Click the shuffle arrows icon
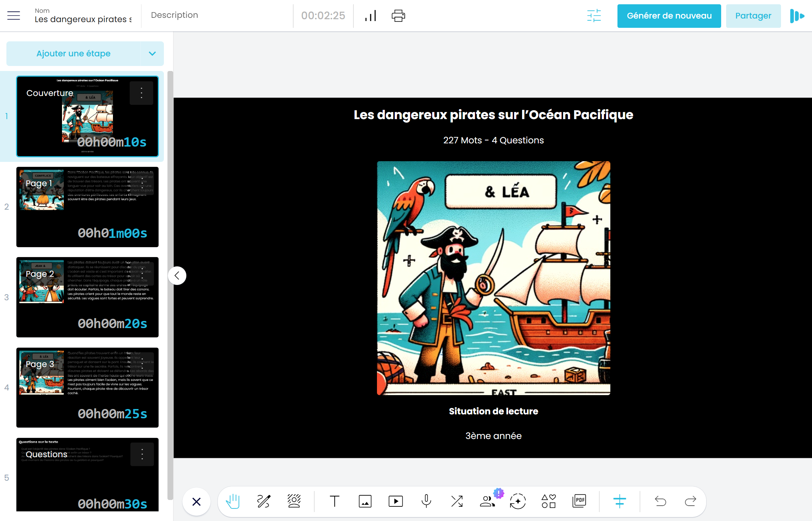 pos(457,501)
